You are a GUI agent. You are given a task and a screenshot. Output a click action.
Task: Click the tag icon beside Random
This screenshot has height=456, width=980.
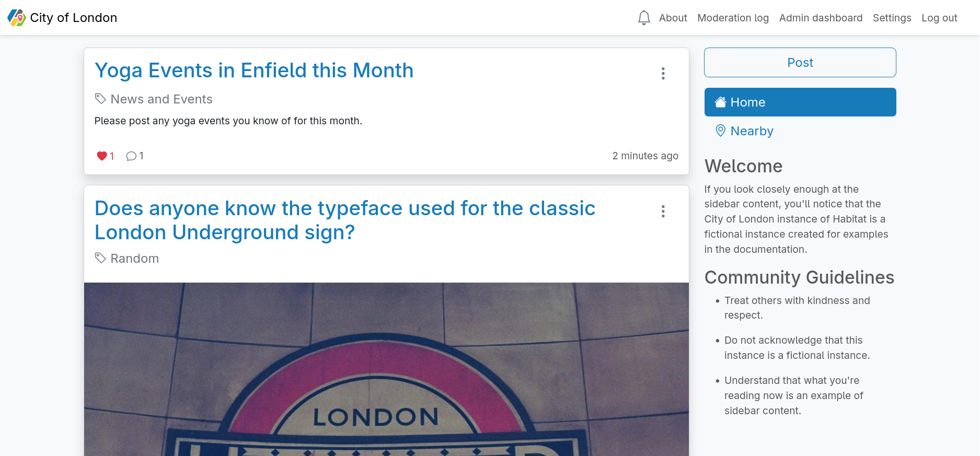coord(100,258)
